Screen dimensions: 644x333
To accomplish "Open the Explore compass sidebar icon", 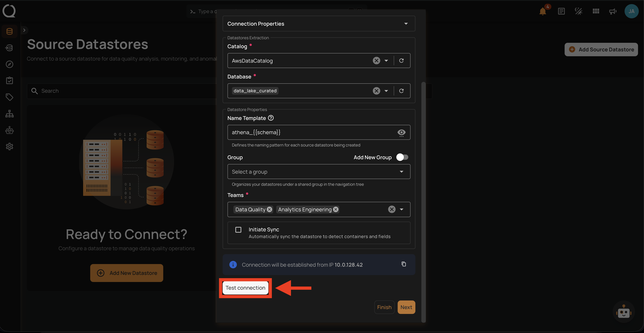I will tap(10, 64).
